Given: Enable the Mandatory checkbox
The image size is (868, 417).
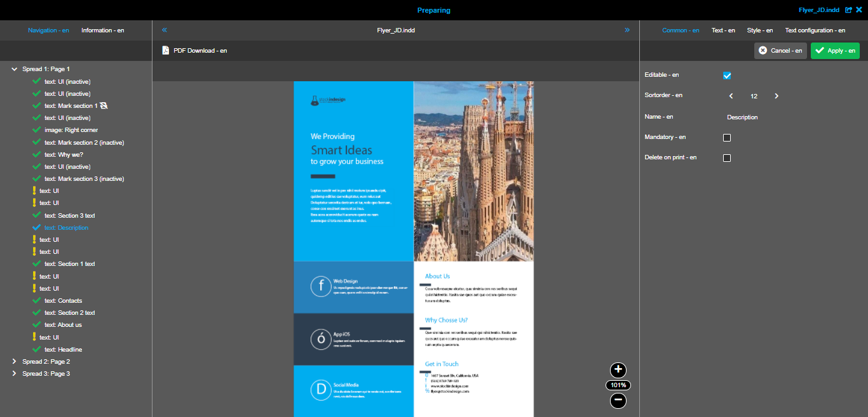Looking at the screenshot, I should click(727, 138).
